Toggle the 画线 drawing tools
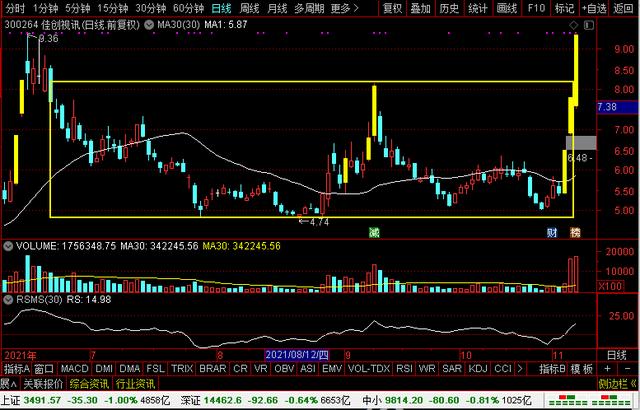This screenshot has height=410, width=640. click(x=507, y=8)
